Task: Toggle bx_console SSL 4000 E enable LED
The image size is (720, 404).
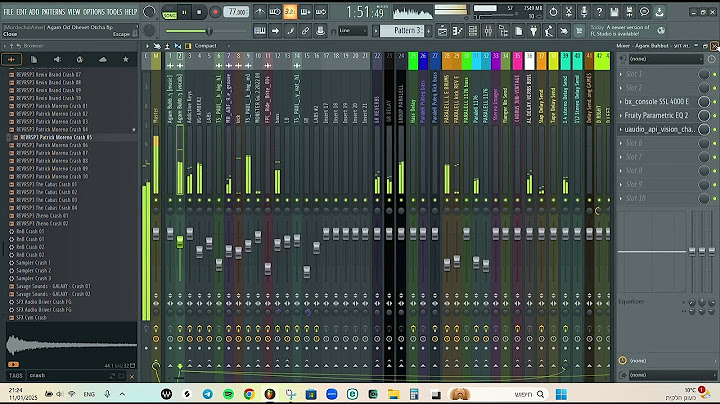Action: pos(714,101)
